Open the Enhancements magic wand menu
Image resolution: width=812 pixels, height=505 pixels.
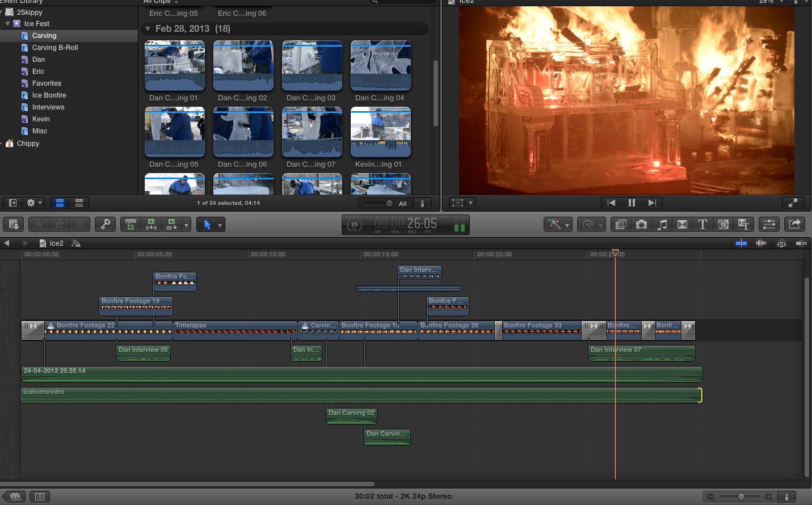557,225
